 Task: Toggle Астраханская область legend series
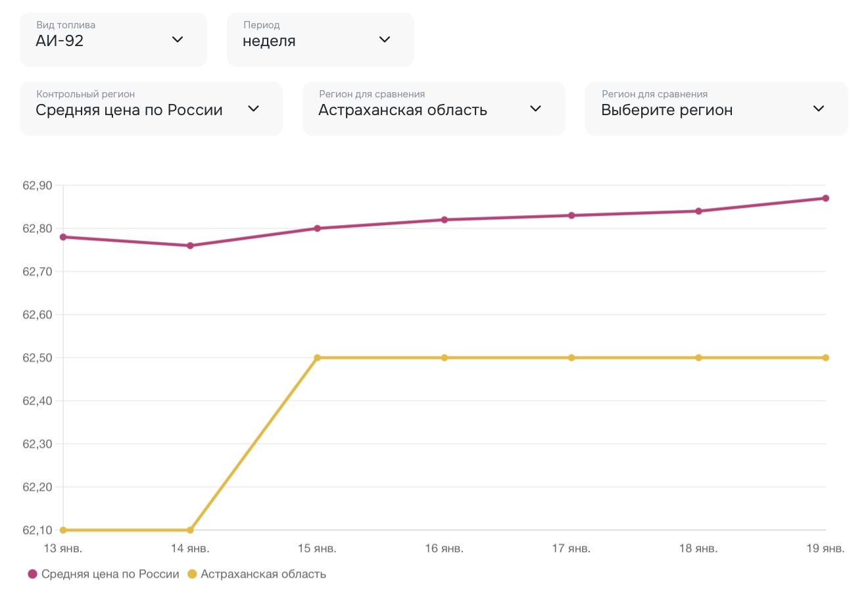[x=263, y=574]
